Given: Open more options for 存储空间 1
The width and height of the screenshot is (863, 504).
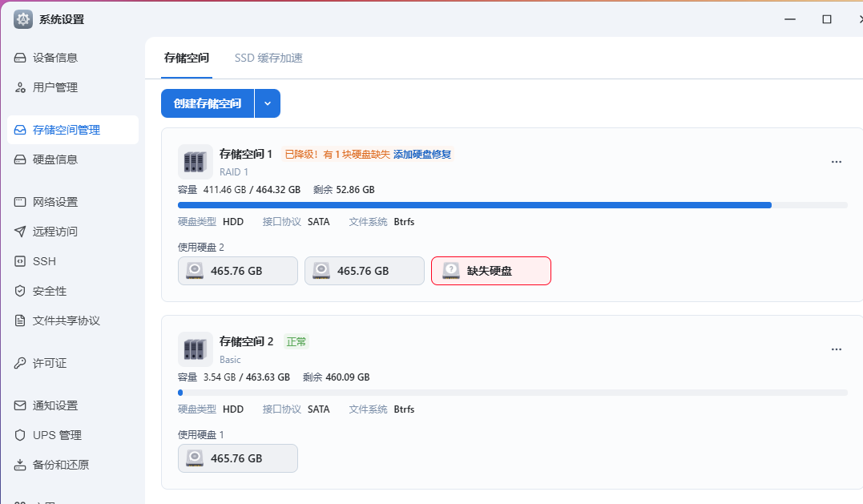Looking at the screenshot, I should [837, 162].
